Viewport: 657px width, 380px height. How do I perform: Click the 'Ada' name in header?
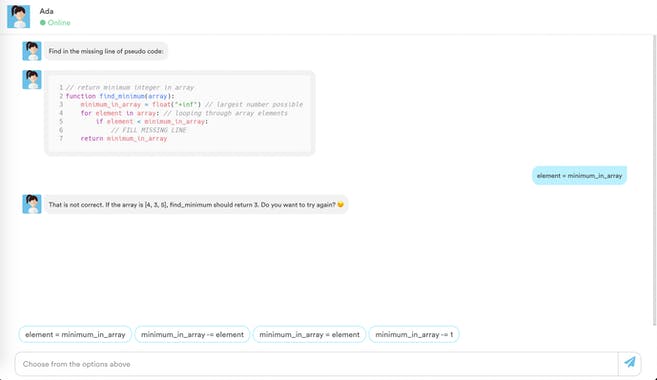(x=47, y=11)
